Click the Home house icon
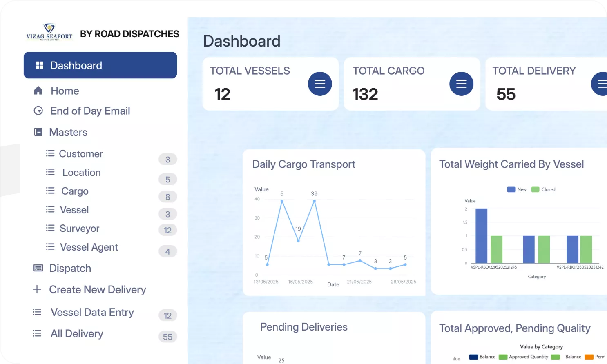Viewport: 607px width, 364px height. pos(38,91)
